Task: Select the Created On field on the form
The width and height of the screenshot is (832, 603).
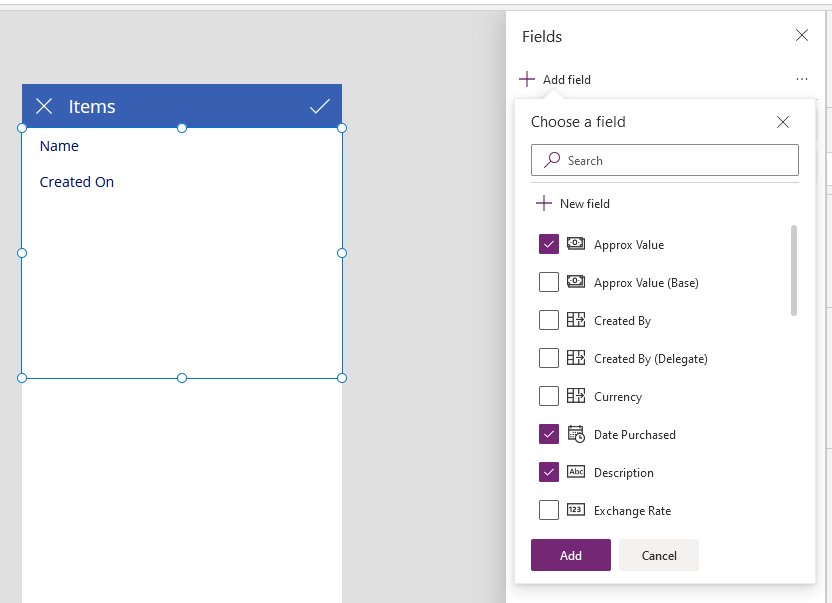Action: [77, 182]
